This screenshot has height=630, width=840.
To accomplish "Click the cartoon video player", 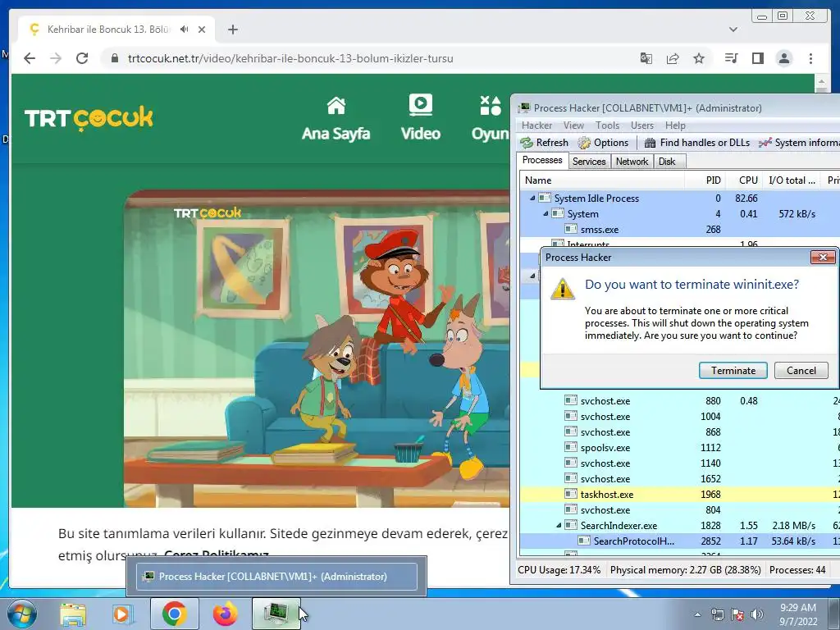I will [317, 348].
